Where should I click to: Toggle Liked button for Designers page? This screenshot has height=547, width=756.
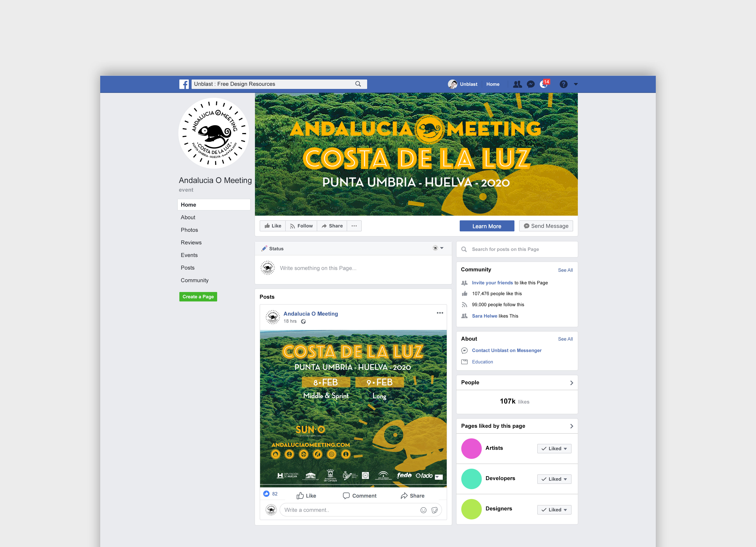click(554, 510)
